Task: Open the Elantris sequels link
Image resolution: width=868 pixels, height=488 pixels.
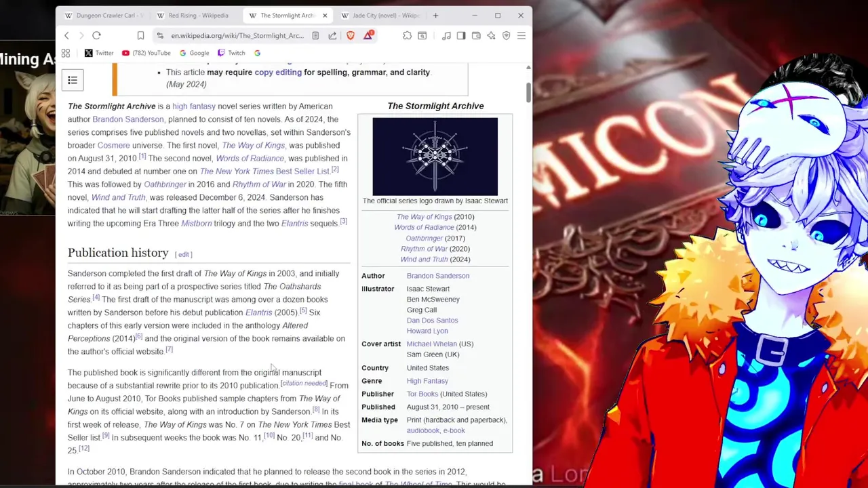Action: point(294,224)
